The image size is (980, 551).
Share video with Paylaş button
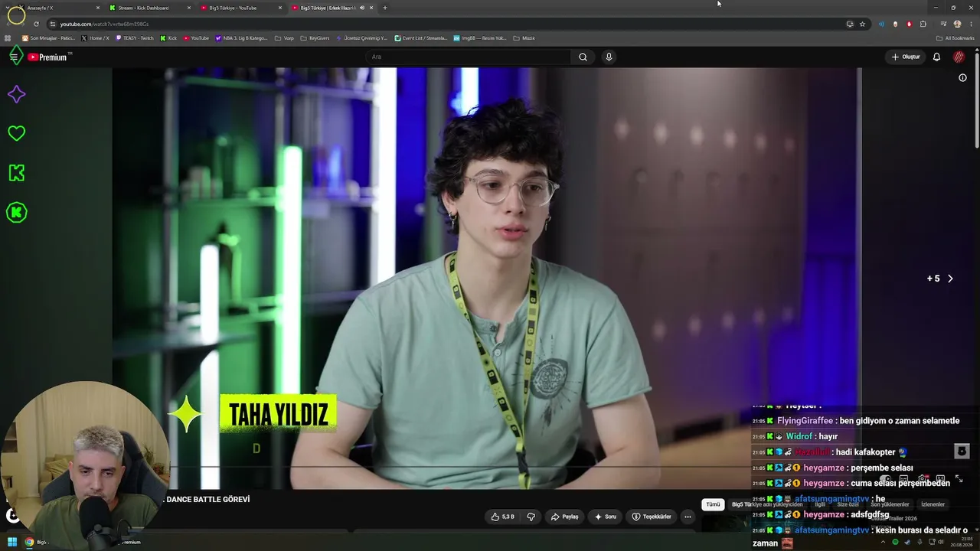[565, 517]
